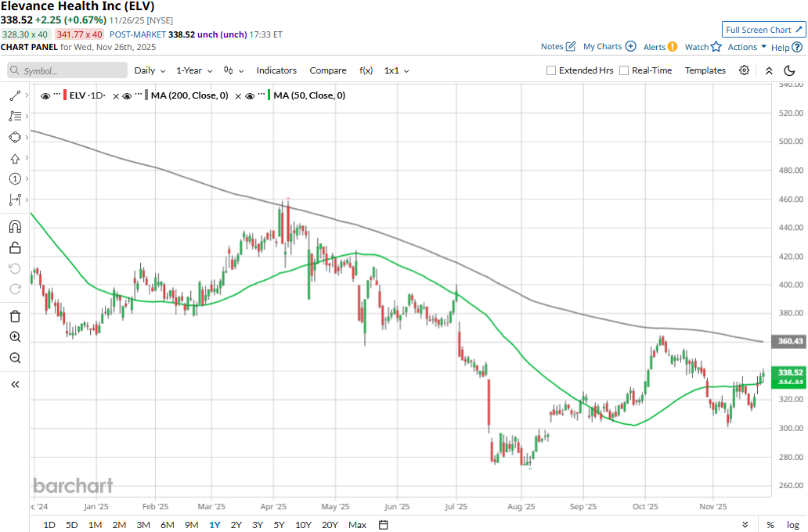Select the arrow marker tool
808x532 pixels.
point(15,159)
